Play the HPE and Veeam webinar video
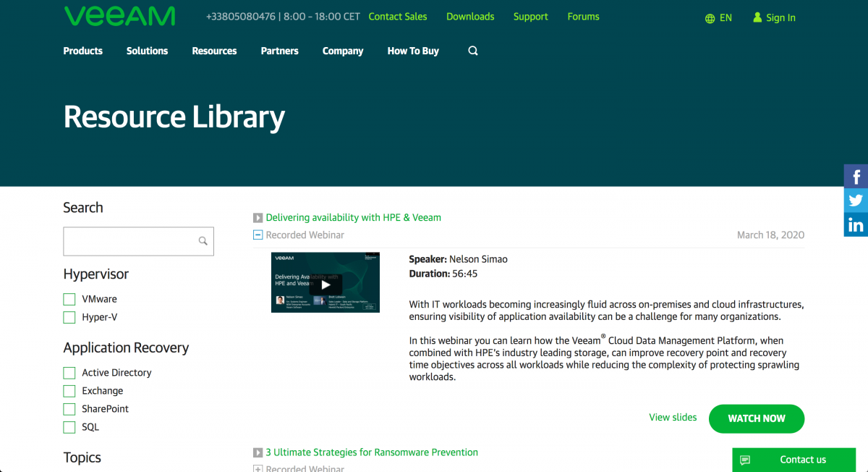This screenshot has width=868, height=472. 325,284
